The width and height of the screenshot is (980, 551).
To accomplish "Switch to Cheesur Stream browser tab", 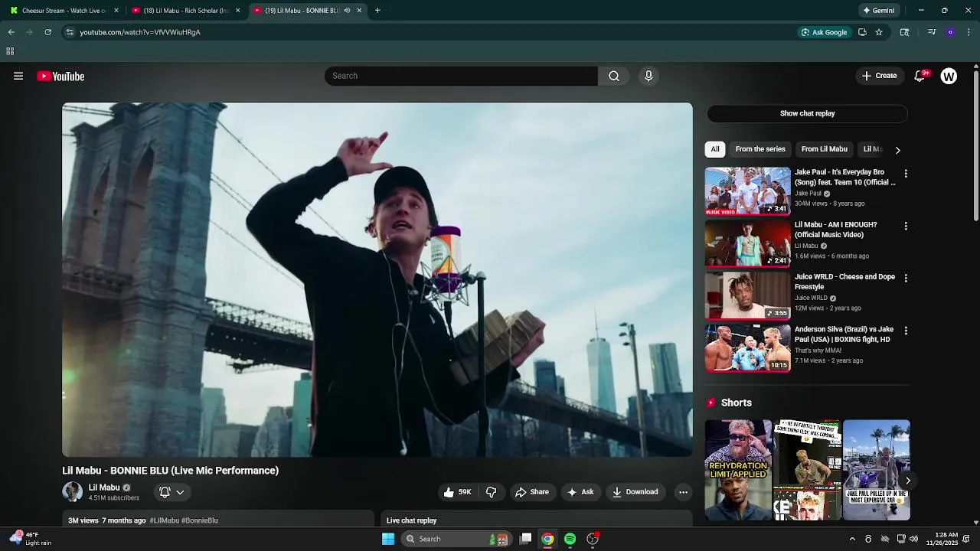I will 64,11.
